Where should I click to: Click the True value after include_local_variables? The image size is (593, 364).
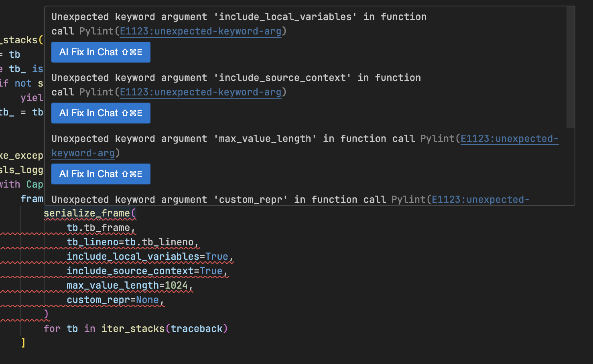tap(217, 257)
